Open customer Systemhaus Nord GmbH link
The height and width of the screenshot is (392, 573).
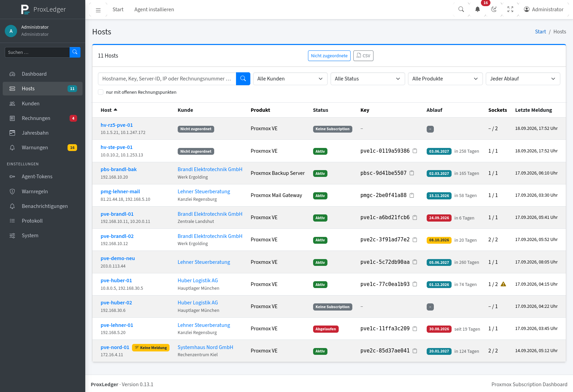pyautogui.click(x=205, y=347)
